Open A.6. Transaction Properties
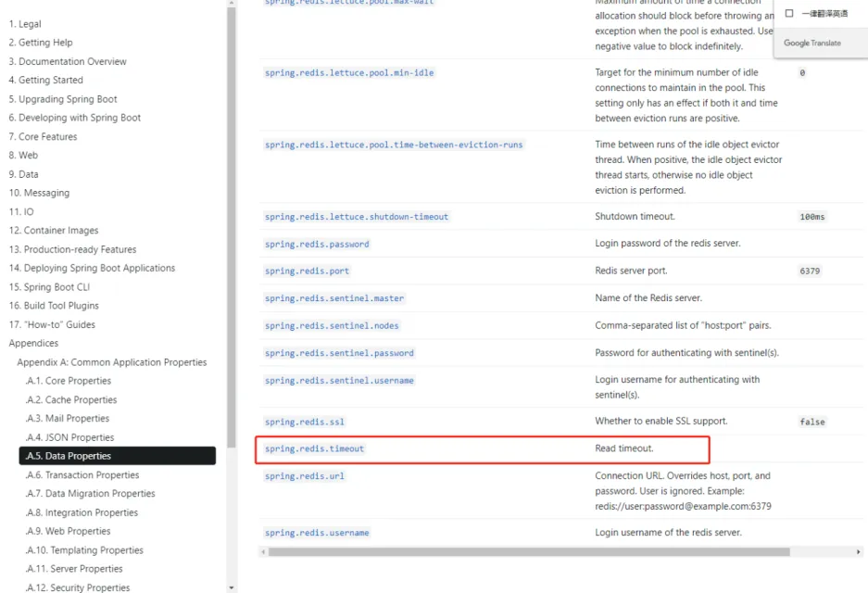Screen dimensions: 868x593 point(82,475)
